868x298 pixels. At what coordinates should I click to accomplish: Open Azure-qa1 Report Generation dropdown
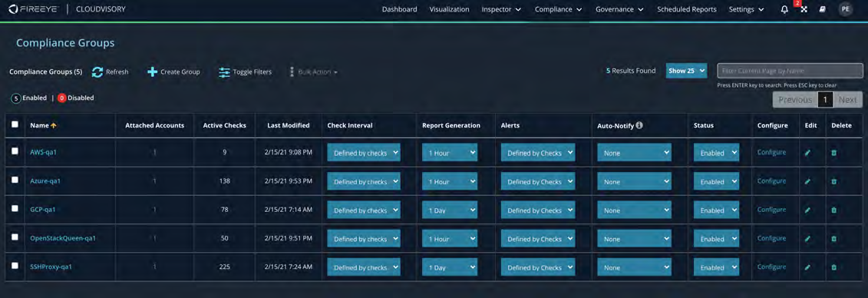pyautogui.click(x=450, y=182)
